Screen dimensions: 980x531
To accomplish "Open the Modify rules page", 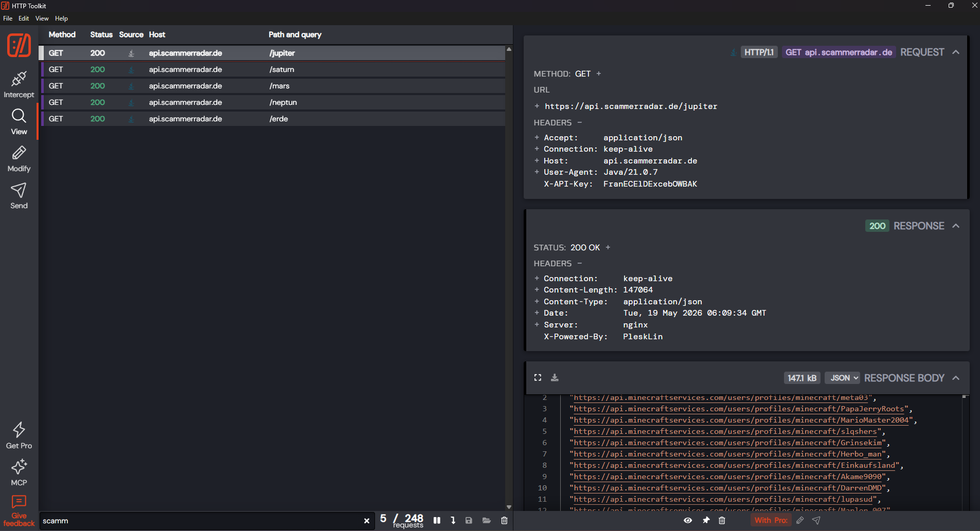I will (19, 159).
